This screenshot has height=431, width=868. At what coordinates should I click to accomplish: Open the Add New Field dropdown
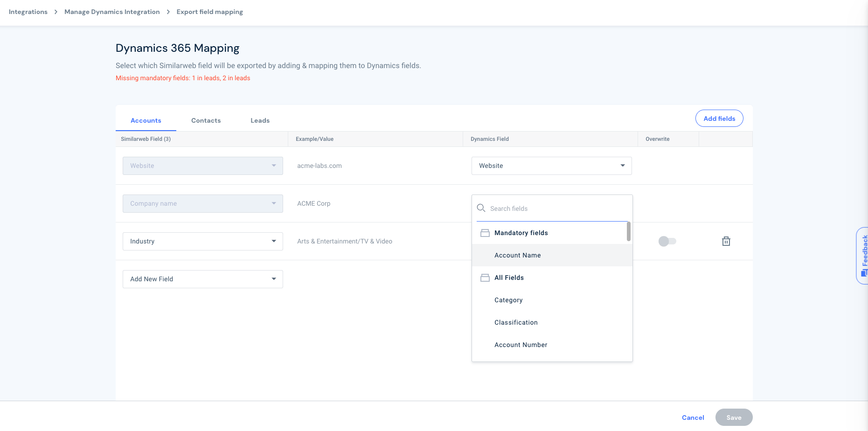[x=202, y=279]
